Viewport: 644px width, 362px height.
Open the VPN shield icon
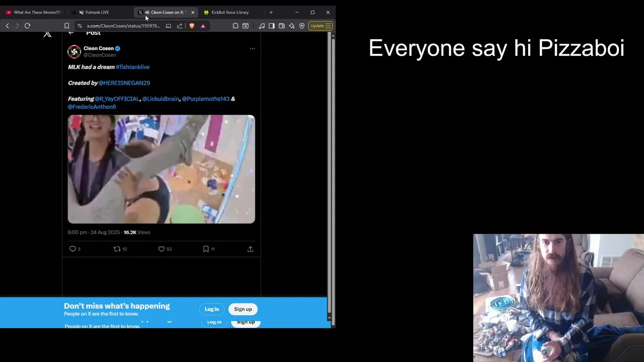(x=302, y=26)
